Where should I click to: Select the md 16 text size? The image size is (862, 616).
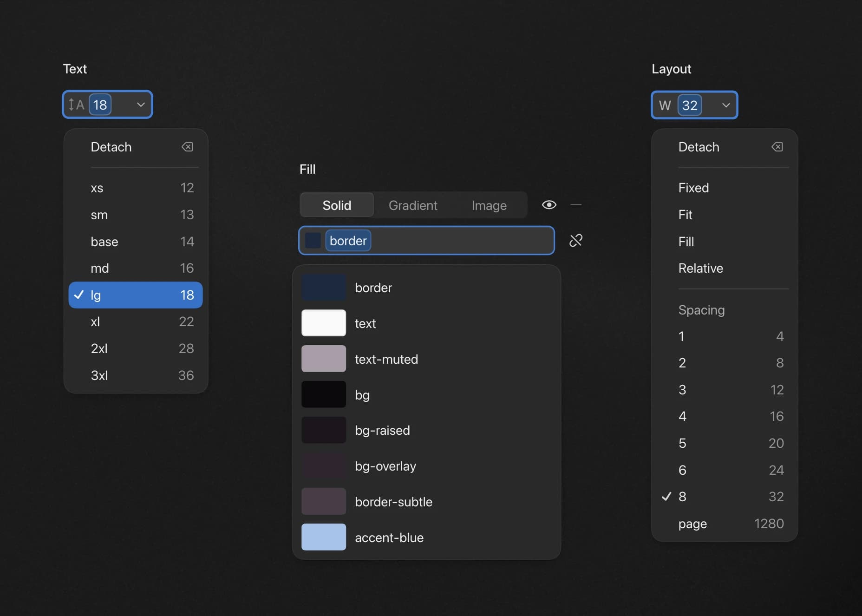click(136, 268)
